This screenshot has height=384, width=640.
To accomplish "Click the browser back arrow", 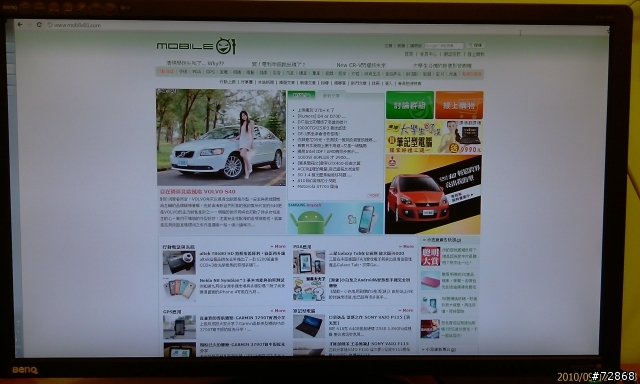I will (20, 24).
